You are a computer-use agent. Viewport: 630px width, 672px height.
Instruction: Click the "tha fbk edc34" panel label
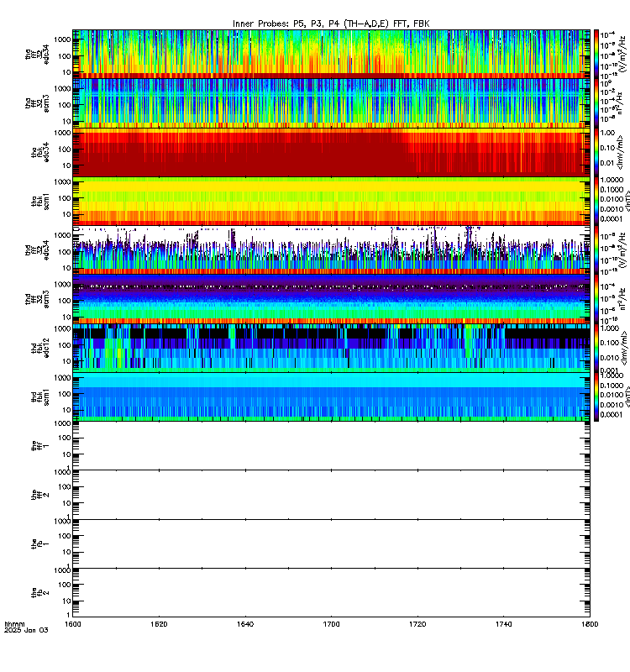pyautogui.click(x=39, y=152)
